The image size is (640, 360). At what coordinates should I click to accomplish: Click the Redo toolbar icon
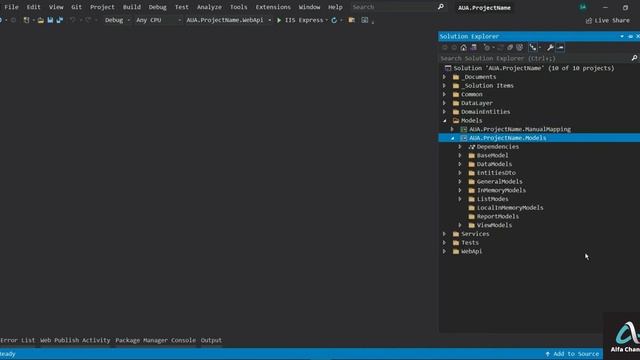pyautogui.click(x=88, y=20)
